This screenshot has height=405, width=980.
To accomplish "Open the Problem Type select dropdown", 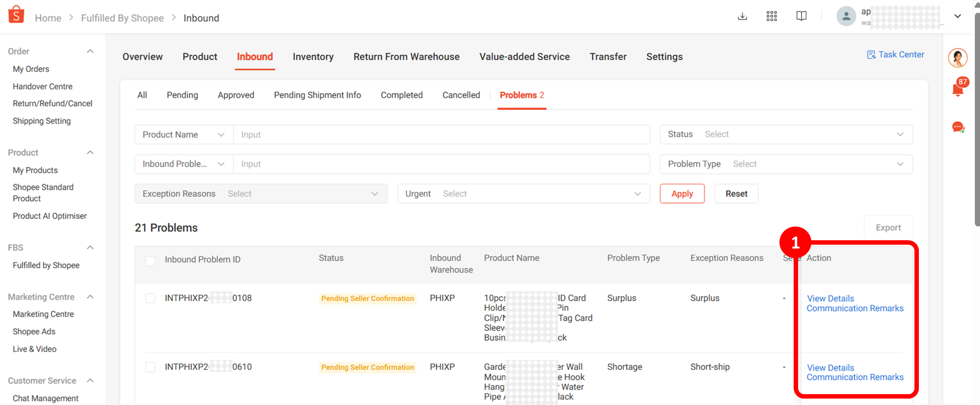I will point(786,164).
